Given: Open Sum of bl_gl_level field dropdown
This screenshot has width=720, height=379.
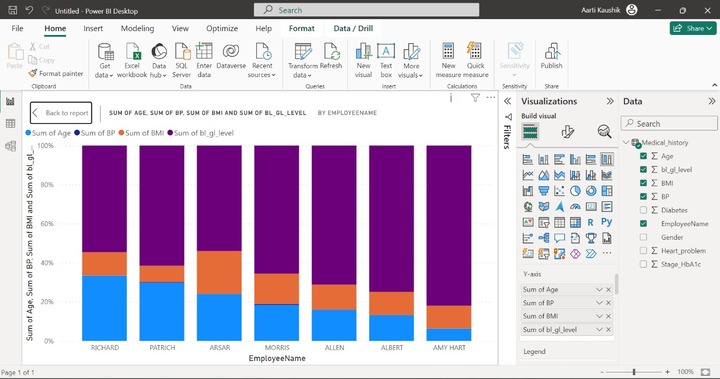Looking at the screenshot, I should 599,329.
